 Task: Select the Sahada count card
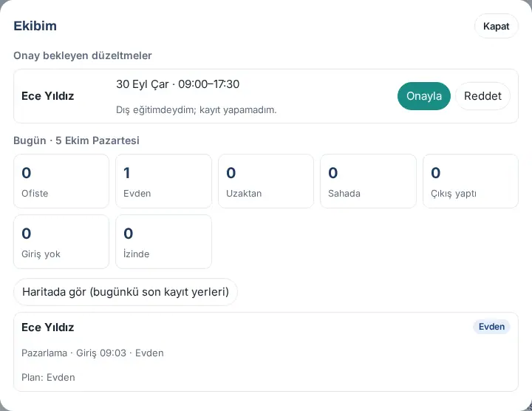[x=368, y=181]
